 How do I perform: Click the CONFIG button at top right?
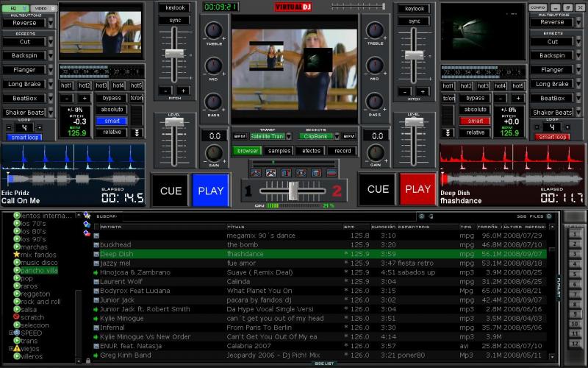537,7
